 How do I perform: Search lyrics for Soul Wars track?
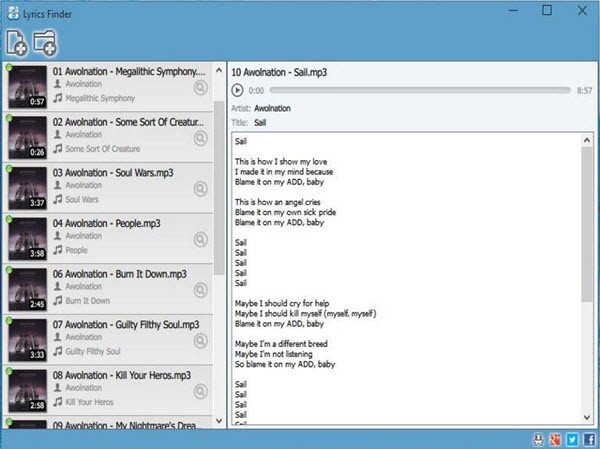[x=201, y=189]
